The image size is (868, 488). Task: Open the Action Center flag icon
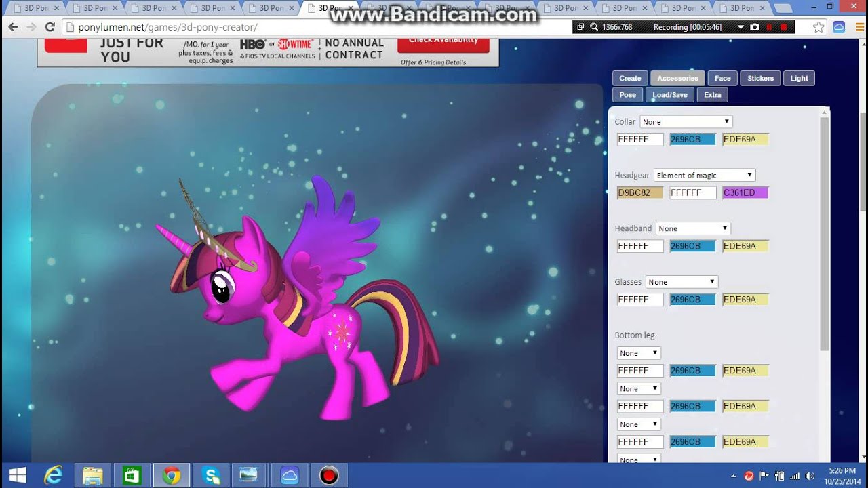764,476
